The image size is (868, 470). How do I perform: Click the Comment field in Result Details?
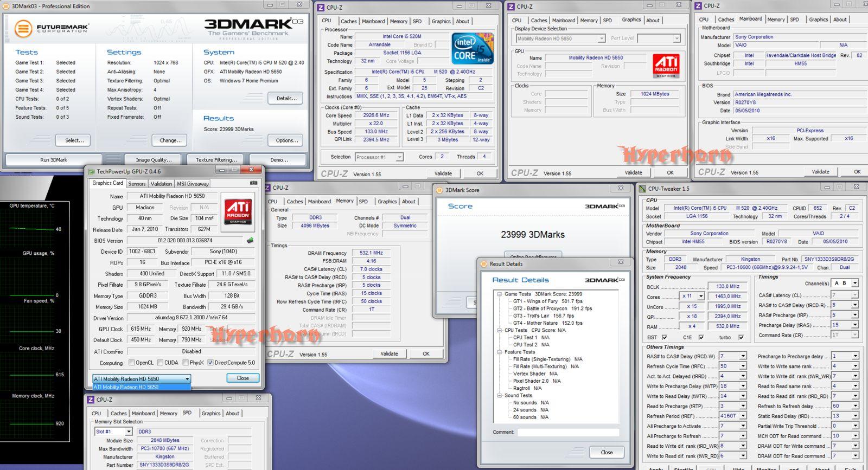[568, 432]
